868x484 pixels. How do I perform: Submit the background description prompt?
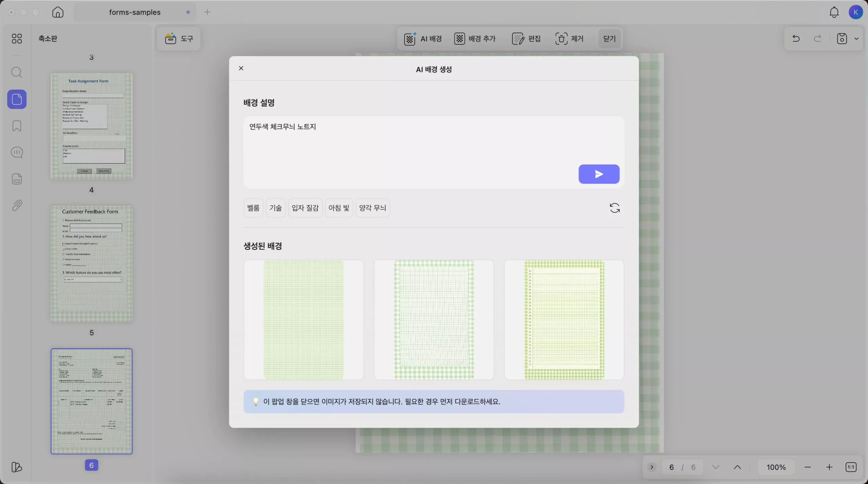[599, 174]
